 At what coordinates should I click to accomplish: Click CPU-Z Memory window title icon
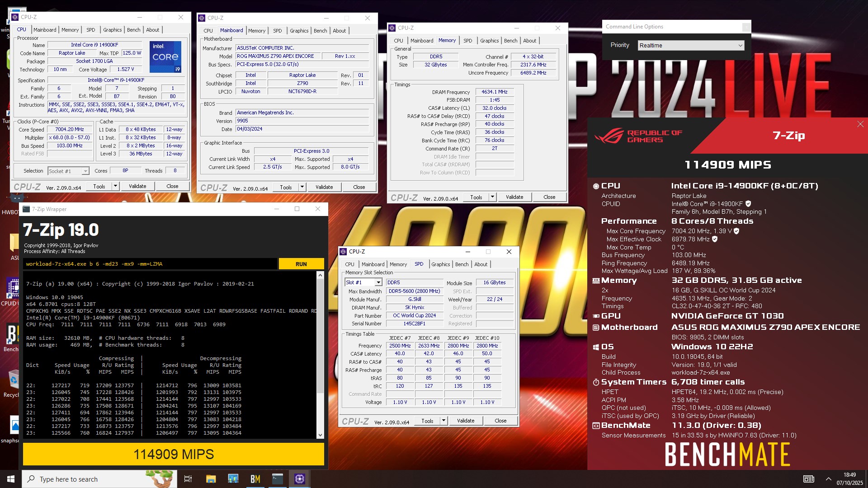(x=392, y=28)
